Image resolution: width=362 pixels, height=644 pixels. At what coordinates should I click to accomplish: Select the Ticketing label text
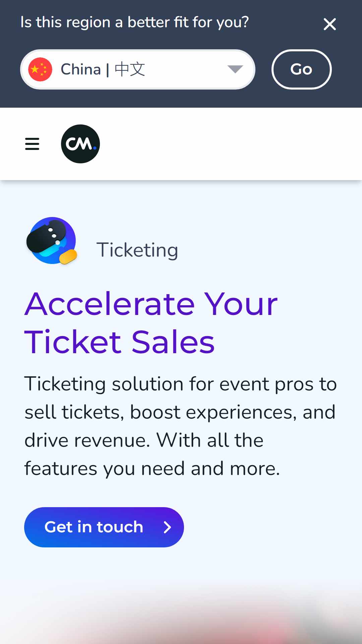[x=137, y=250]
